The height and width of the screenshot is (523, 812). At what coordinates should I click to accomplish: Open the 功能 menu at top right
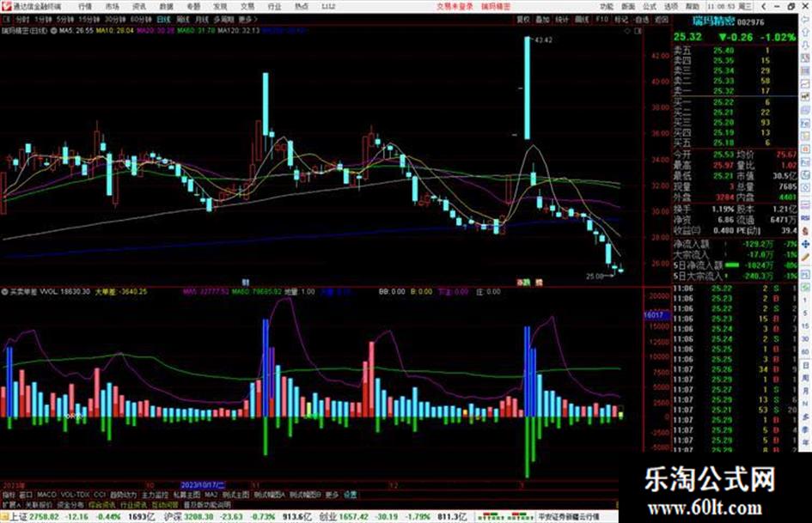pyautogui.click(x=607, y=6)
